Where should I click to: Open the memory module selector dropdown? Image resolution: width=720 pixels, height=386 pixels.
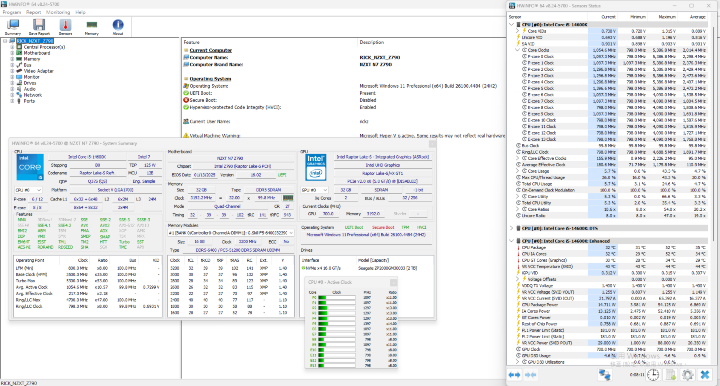tap(231, 233)
